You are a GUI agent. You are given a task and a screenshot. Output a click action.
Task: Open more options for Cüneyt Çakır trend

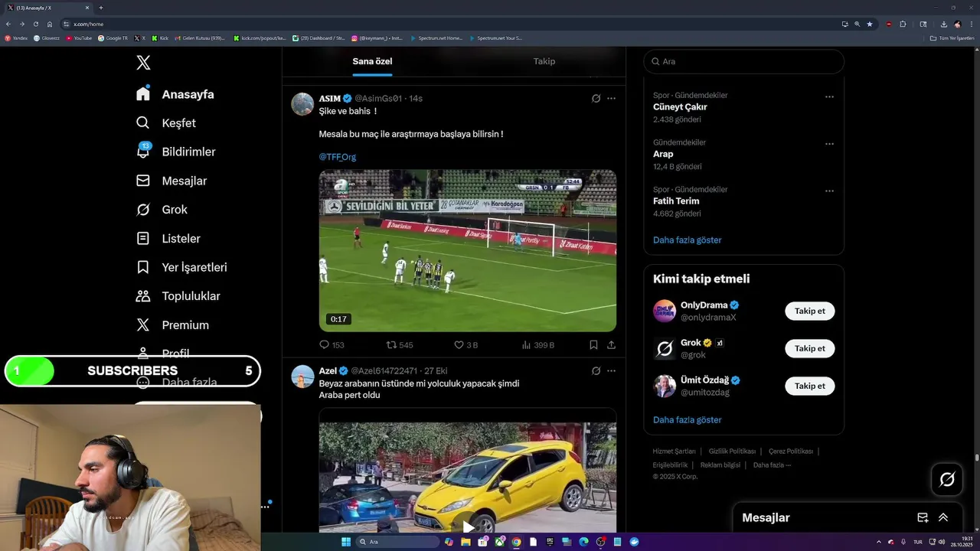point(829,97)
